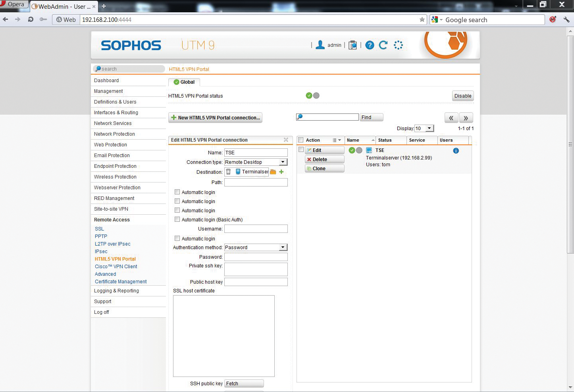This screenshot has height=392, width=574.
Task: Click the Username input field
Action: pyautogui.click(x=256, y=229)
